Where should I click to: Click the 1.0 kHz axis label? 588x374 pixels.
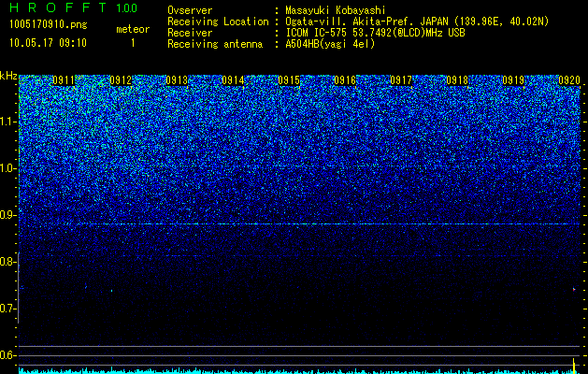[7, 168]
